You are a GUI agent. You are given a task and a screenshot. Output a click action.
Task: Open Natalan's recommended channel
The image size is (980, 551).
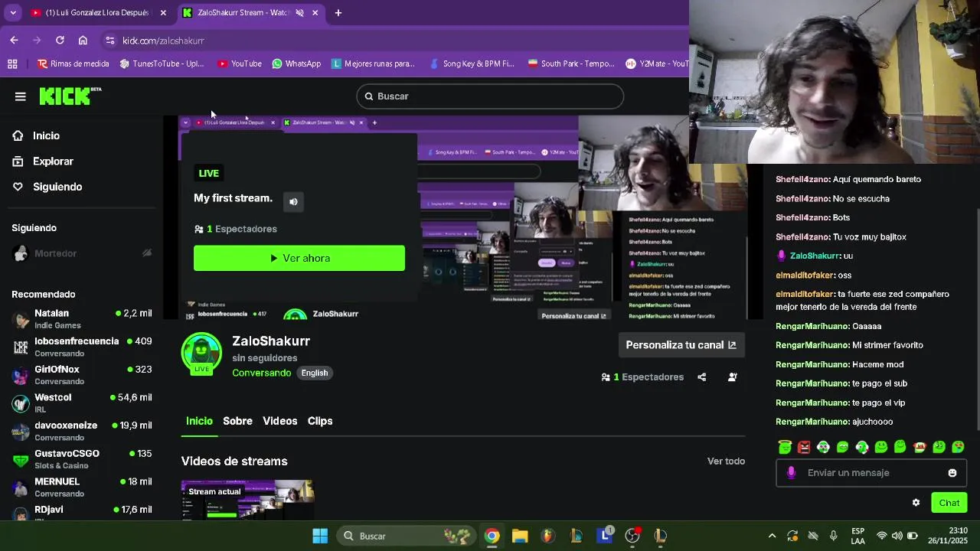(x=81, y=319)
